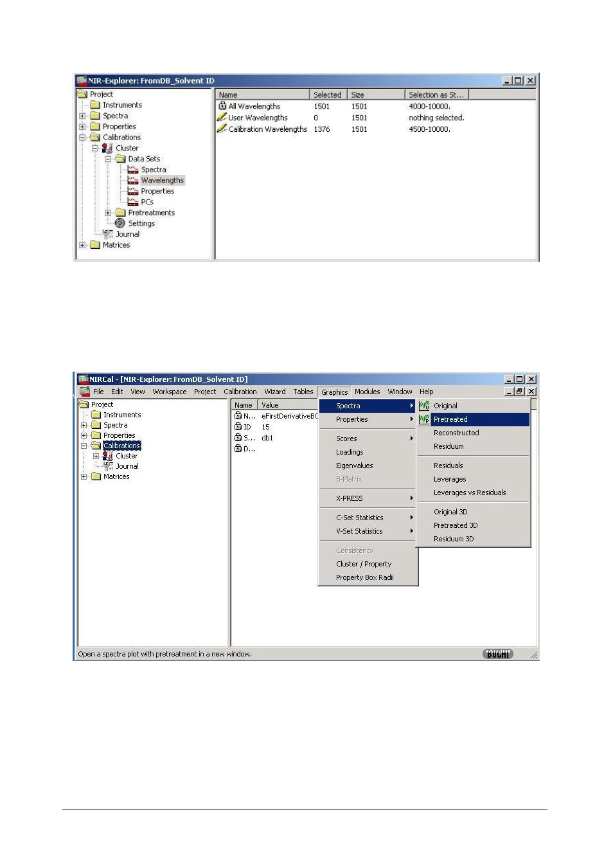Click the Settings gear icon in the NIR-Explorer tree
The width and height of the screenshot is (613, 868).
(120, 223)
